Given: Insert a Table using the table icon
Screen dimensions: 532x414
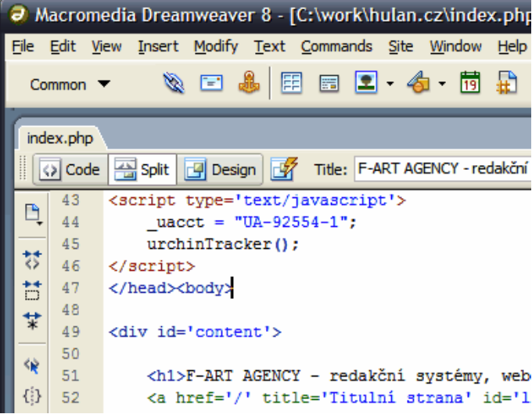Looking at the screenshot, I should click(291, 83).
